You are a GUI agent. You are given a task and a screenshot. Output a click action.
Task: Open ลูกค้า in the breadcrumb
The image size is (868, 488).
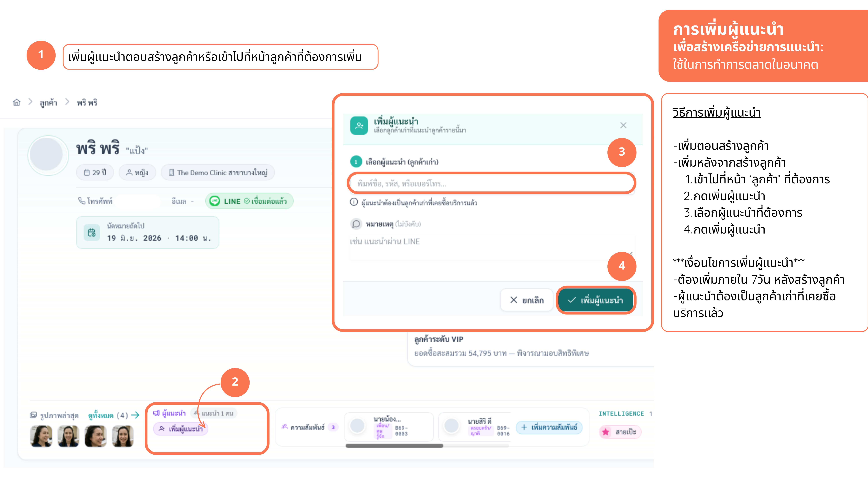pos(48,102)
